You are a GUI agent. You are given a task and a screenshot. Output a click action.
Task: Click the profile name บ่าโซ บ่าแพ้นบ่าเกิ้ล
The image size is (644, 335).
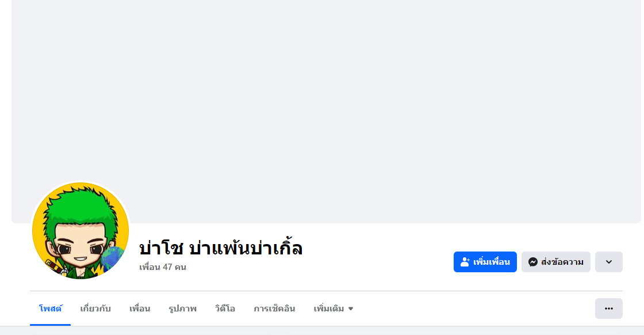(x=221, y=248)
